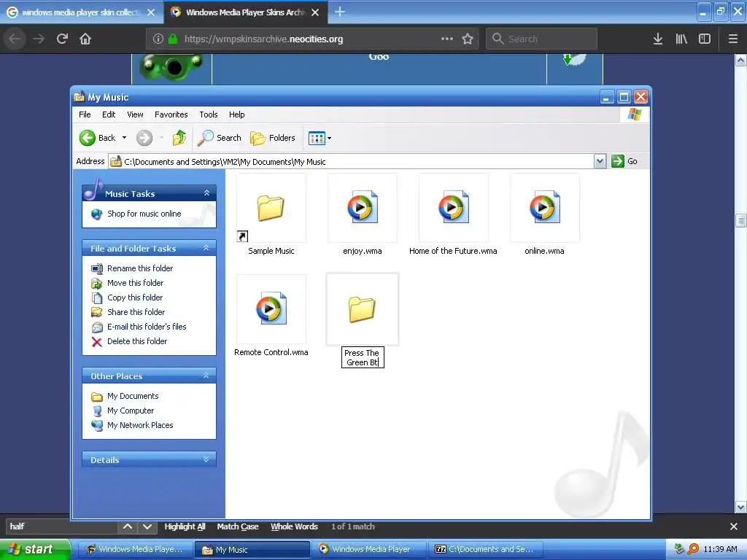
Task: Open the Help menu
Action: pyautogui.click(x=237, y=114)
